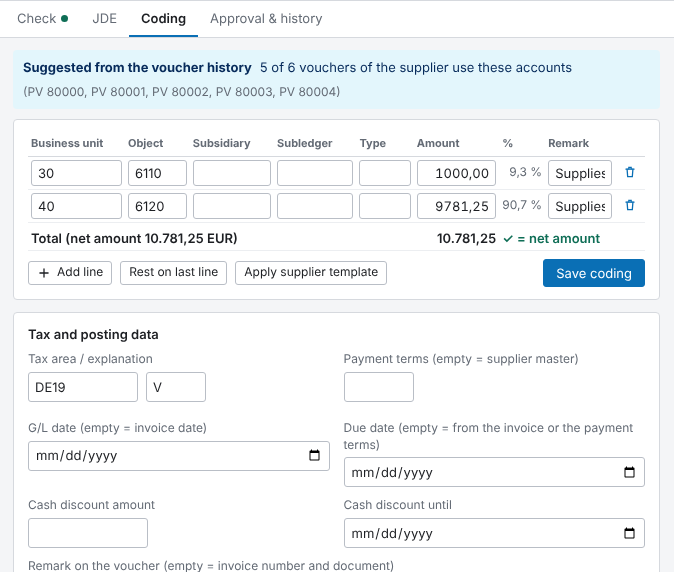Apply supplier template to coding
This screenshot has height=572, width=674.
point(311,272)
